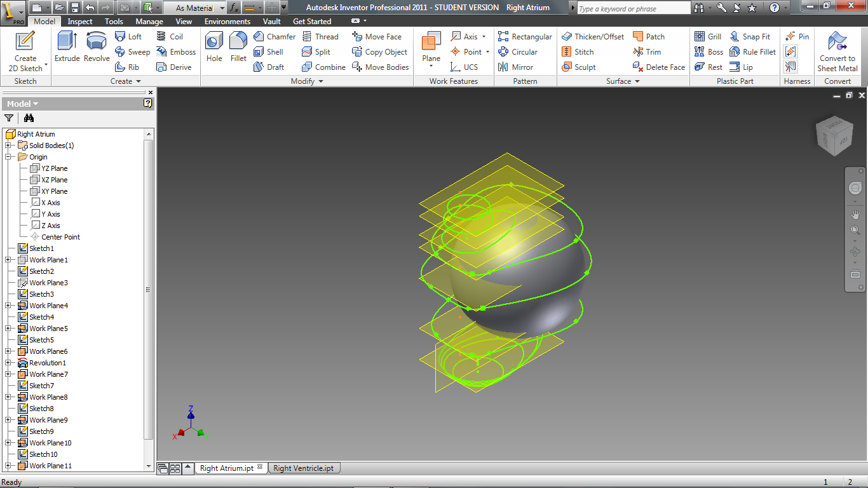Collapse the Origin folder node
The image size is (868, 488).
point(8,157)
